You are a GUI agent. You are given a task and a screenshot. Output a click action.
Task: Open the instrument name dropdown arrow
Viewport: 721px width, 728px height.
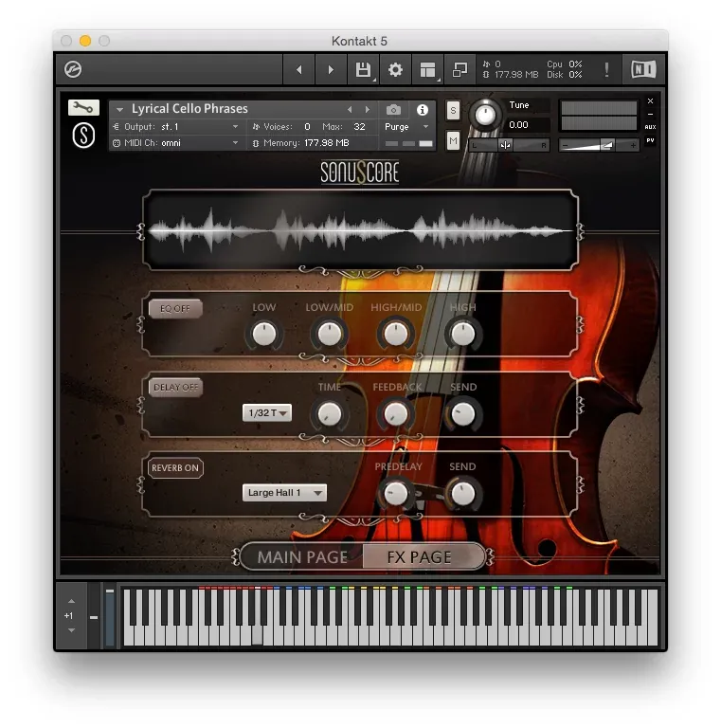click(x=119, y=110)
